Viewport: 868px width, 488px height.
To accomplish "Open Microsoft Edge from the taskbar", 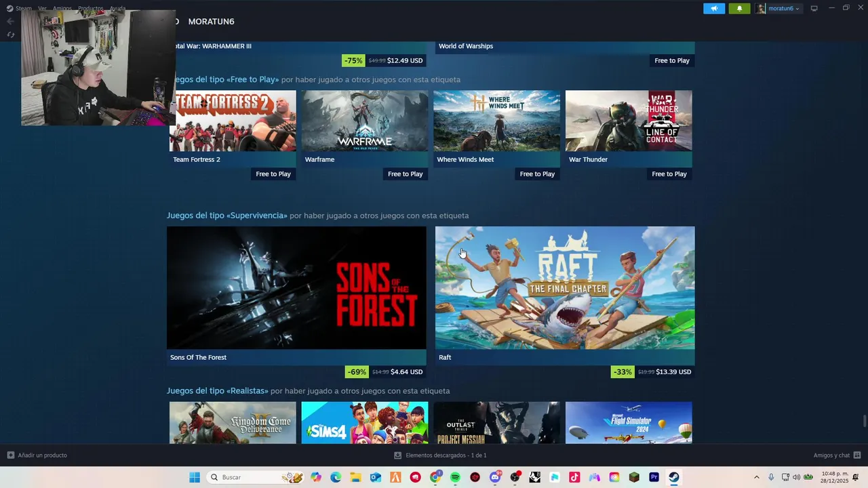I will [x=336, y=477].
